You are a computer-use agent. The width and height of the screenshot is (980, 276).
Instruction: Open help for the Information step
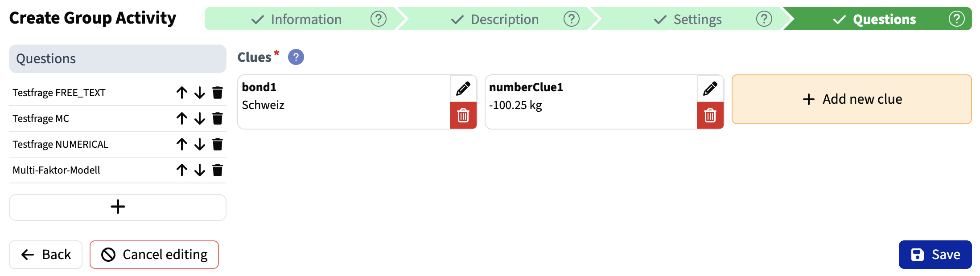[x=378, y=19]
